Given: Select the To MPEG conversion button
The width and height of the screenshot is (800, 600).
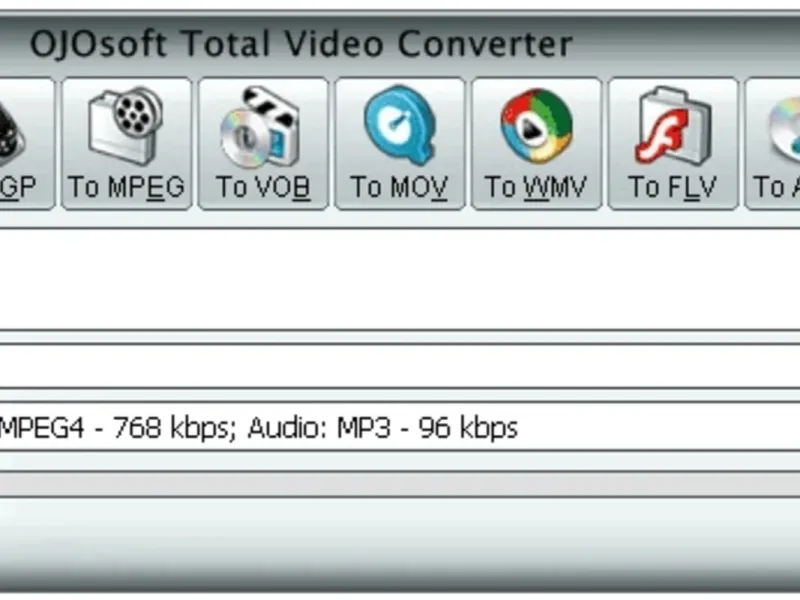Looking at the screenshot, I should [x=127, y=143].
